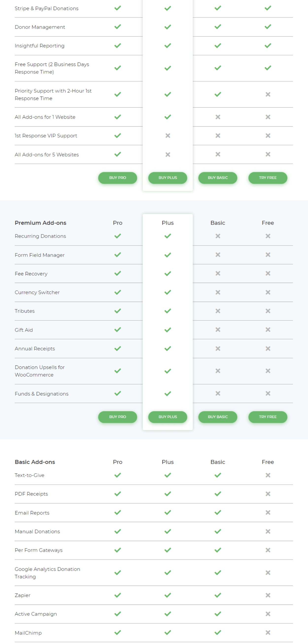The image size is (308, 644).
Task: Click Pro checkmark for Annual Receipts
Action: (118, 348)
